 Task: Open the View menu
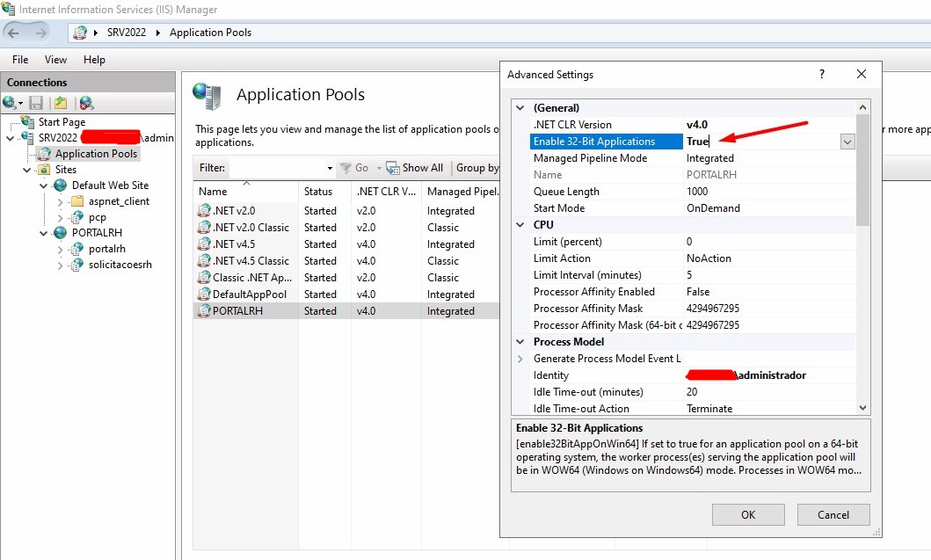[55, 60]
